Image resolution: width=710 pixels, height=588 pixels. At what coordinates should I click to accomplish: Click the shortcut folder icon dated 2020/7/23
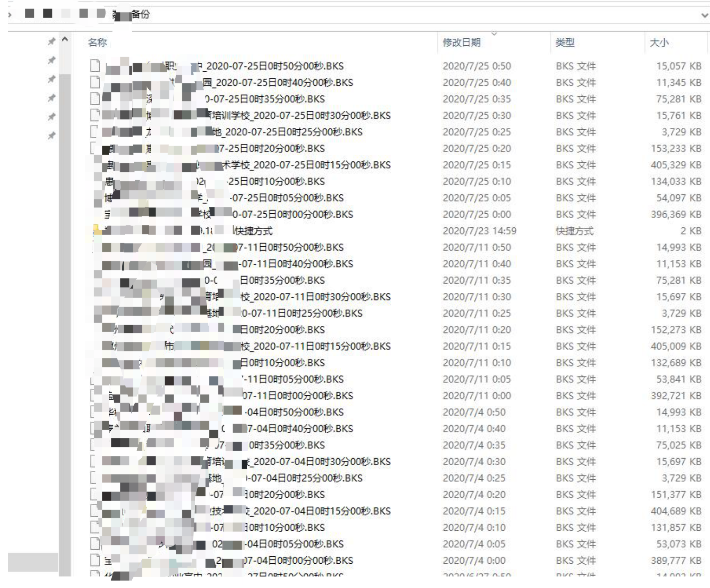point(96,230)
